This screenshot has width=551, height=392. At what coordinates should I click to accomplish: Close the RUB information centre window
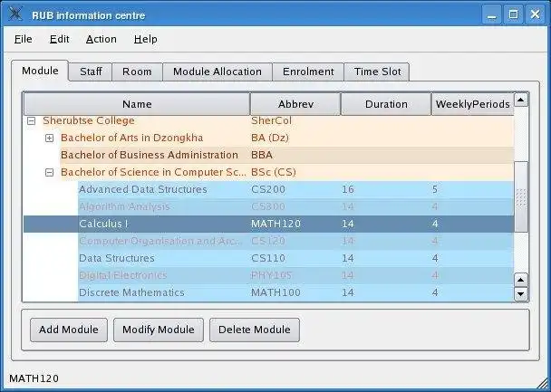point(536,14)
